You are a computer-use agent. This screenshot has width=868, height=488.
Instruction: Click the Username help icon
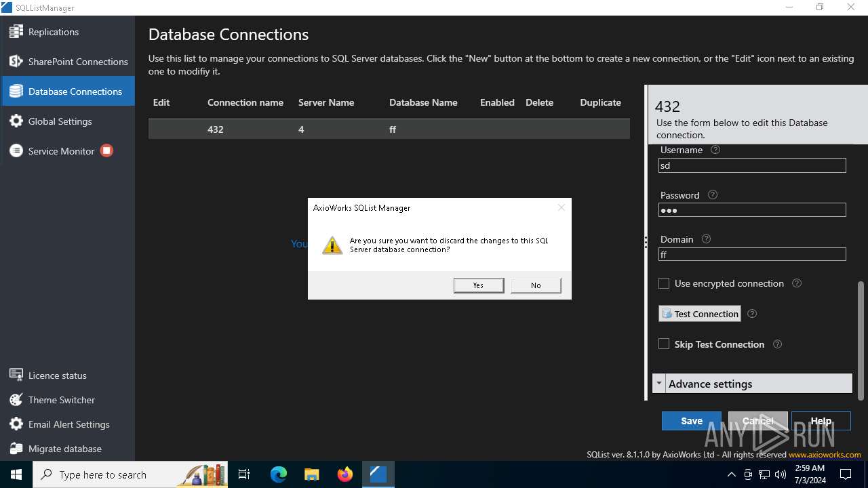(x=715, y=150)
